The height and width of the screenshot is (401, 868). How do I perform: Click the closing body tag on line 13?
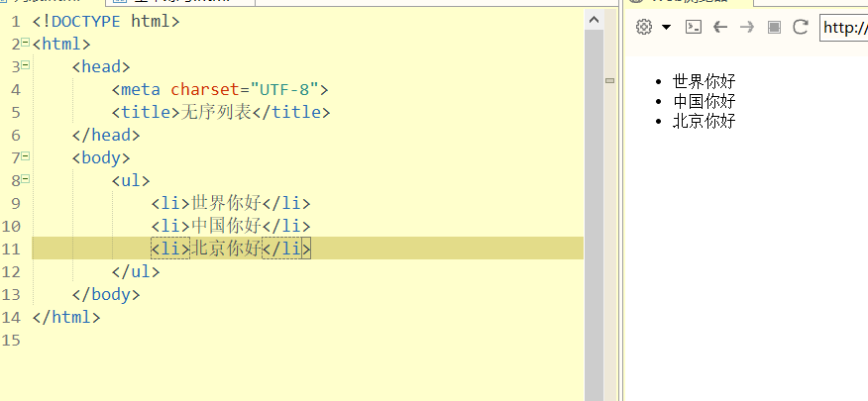pos(106,294)
